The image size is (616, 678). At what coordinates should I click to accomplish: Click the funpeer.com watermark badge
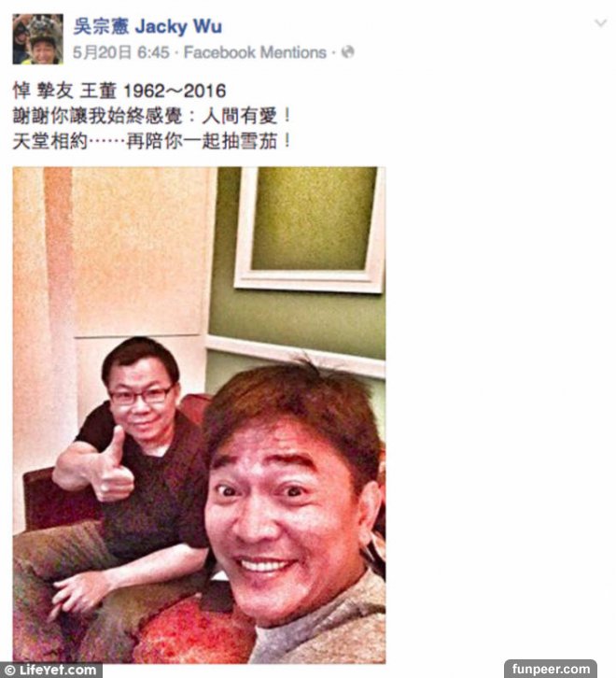coord(551,669)
